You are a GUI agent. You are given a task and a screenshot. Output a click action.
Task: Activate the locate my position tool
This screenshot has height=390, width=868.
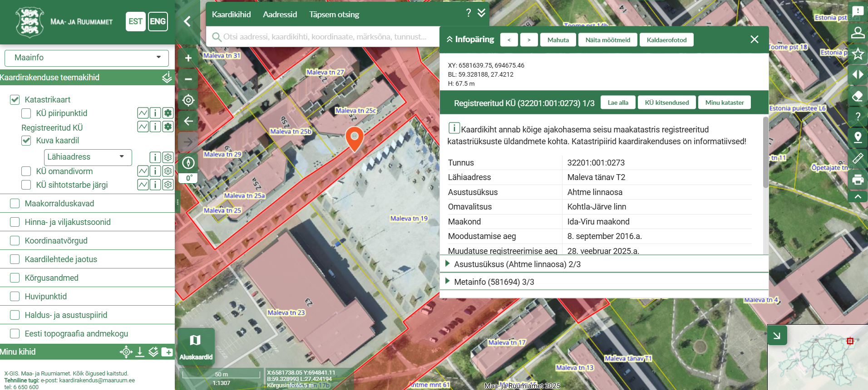click(188, 100)
